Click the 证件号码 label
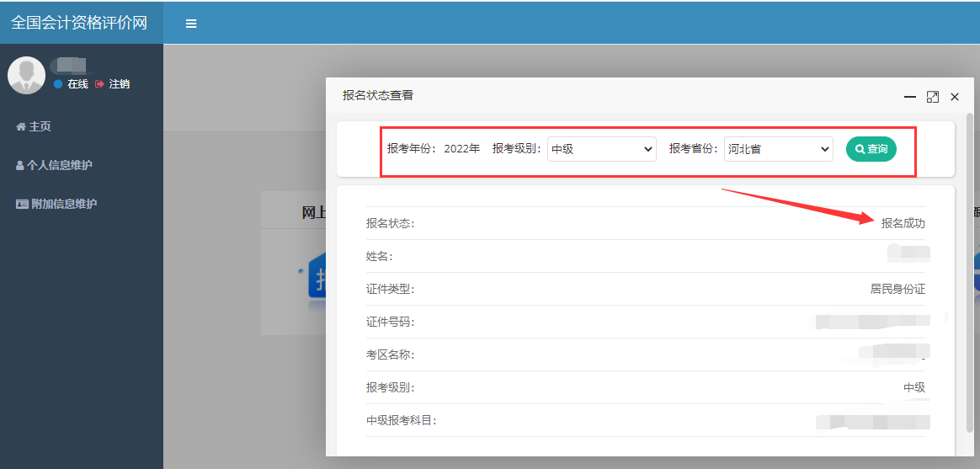 (390, 322)
